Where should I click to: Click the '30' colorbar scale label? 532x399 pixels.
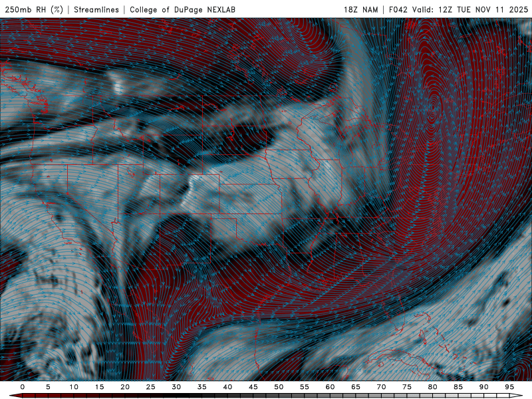pyautogui.click(x=176, y=387)
